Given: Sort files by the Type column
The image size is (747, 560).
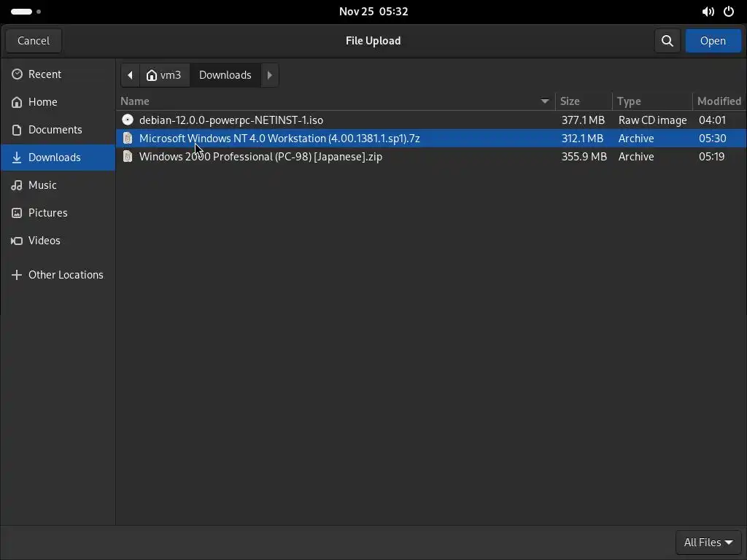Looking at the screenshot, I should (652, 101).
